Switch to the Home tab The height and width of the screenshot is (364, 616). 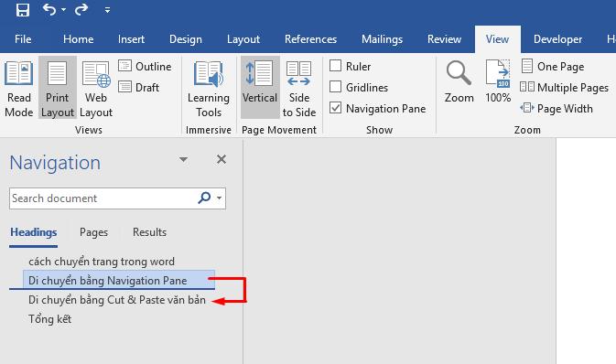tap(78, 39)
